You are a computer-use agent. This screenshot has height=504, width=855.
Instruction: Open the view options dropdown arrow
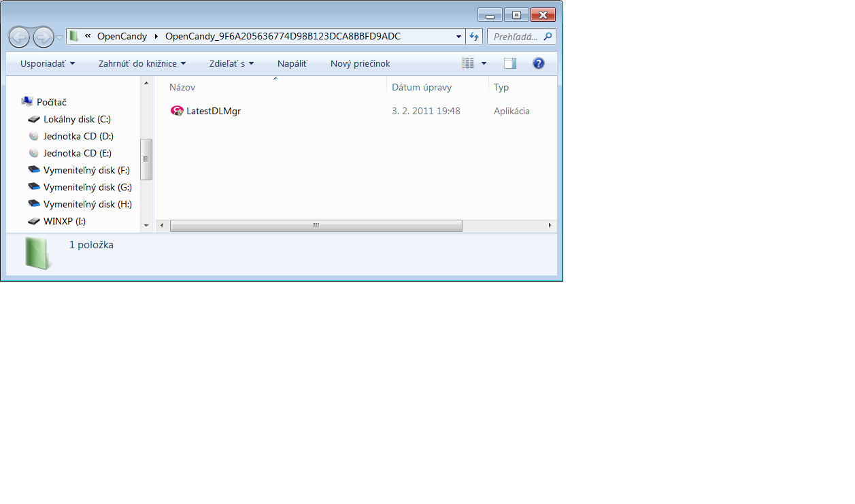[484, 63]
